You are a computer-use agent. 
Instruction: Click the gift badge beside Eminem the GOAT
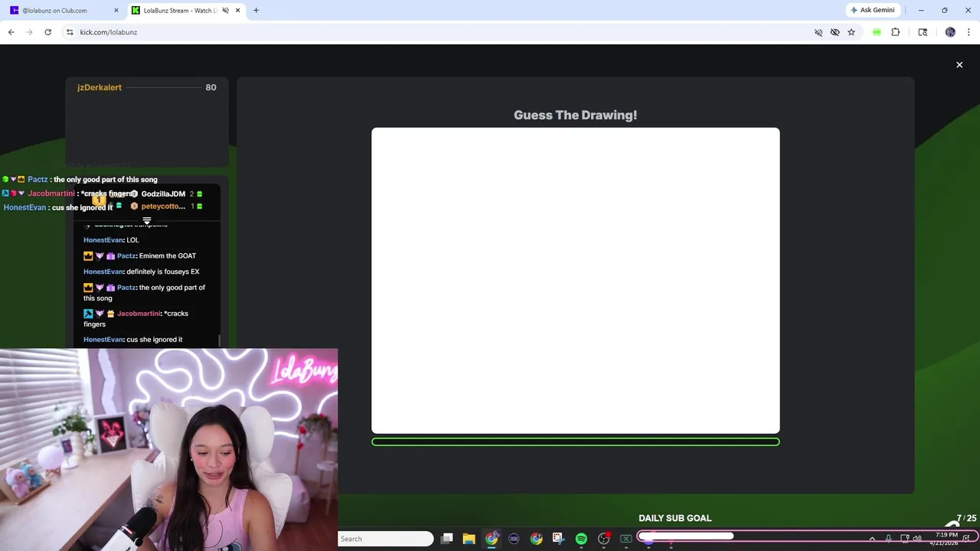110,256
